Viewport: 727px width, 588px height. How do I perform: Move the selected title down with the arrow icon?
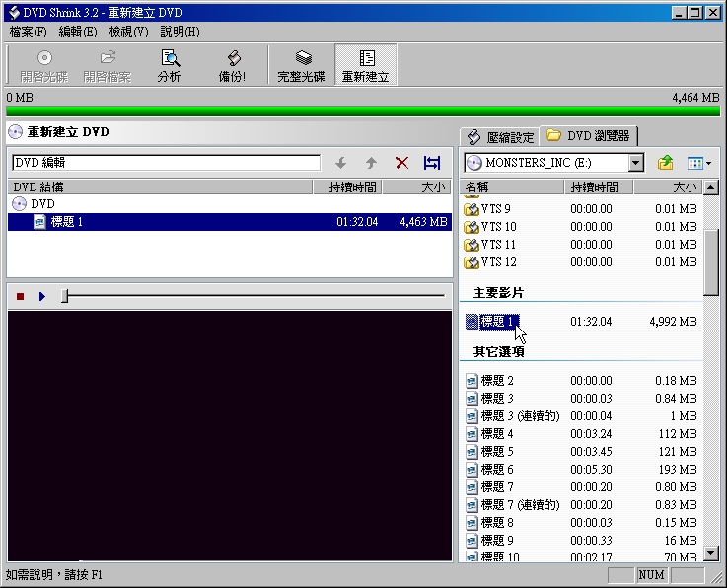[x=340, y=163]
